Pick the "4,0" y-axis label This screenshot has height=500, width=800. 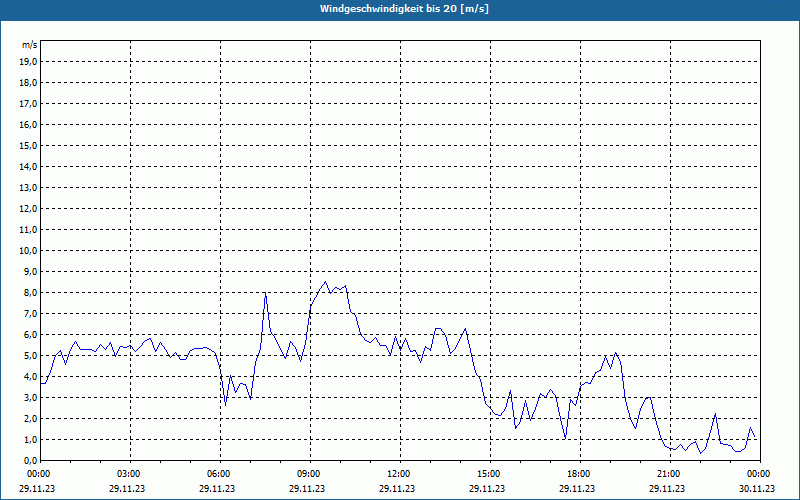pos(31,377)
